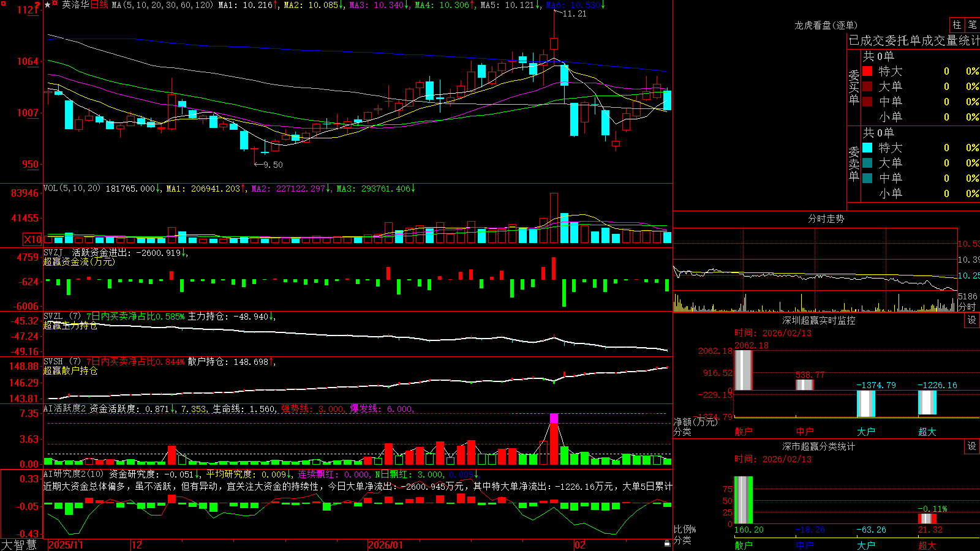
Task: Click the 2025/11 date marker on the timeline
Action: pyautogui.click(x=66, y=545)
